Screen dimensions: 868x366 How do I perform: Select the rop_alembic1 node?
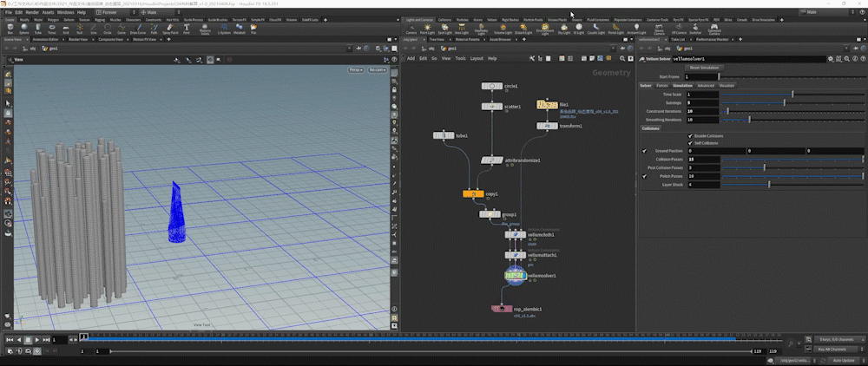coord(502,309)
